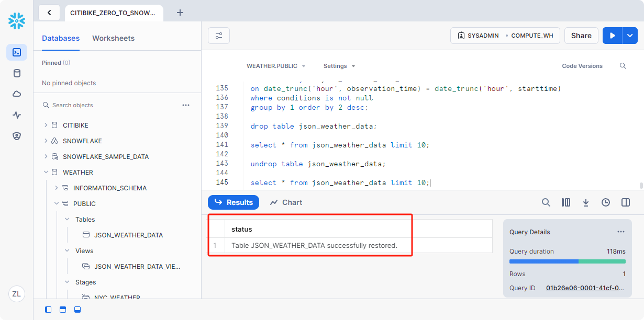This screenshot has width=644, height=320.
Task: Open the Worksheets icon in left sidebar
Action: (17, 52)
